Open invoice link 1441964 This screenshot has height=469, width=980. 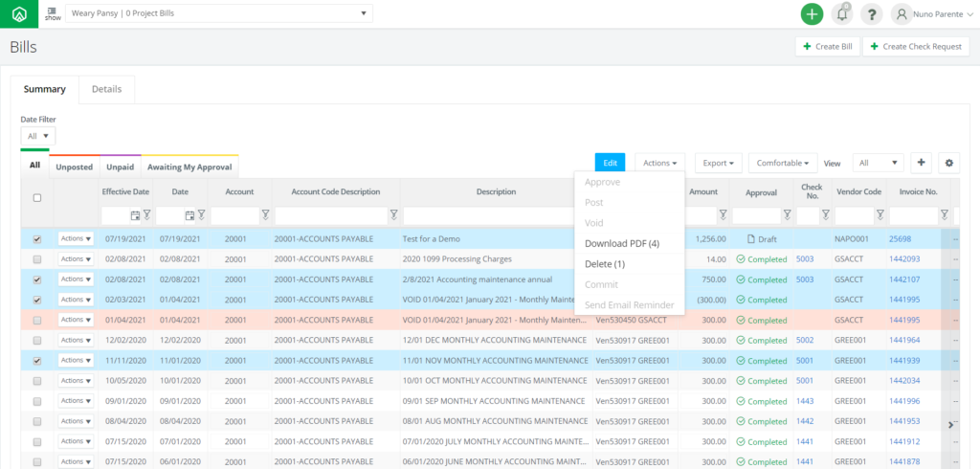click(904, 340)
